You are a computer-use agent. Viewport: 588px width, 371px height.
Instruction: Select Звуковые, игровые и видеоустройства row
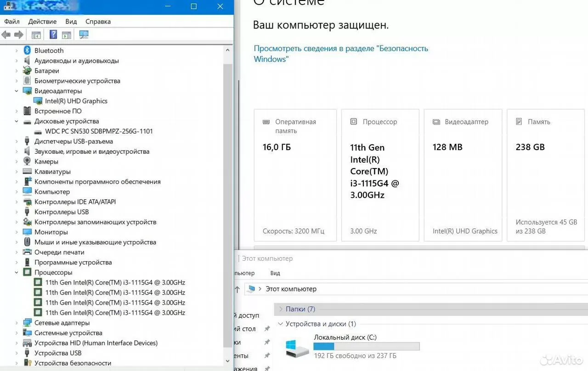coord(92,152)
